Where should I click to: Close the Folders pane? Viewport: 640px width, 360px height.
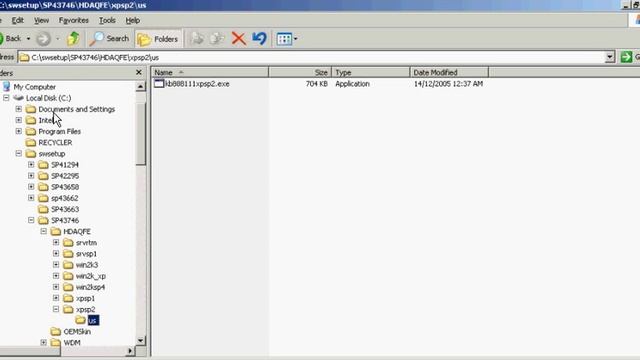(x=139, y=72)
